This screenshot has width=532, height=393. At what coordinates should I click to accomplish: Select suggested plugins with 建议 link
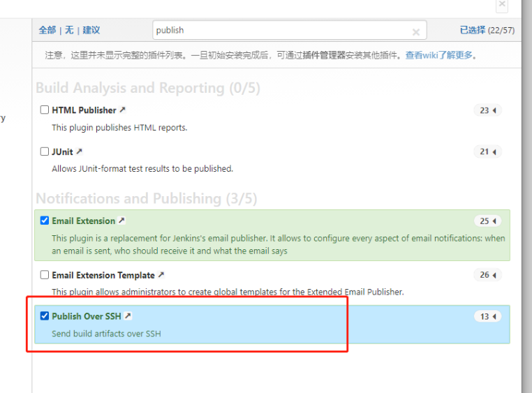91,30
